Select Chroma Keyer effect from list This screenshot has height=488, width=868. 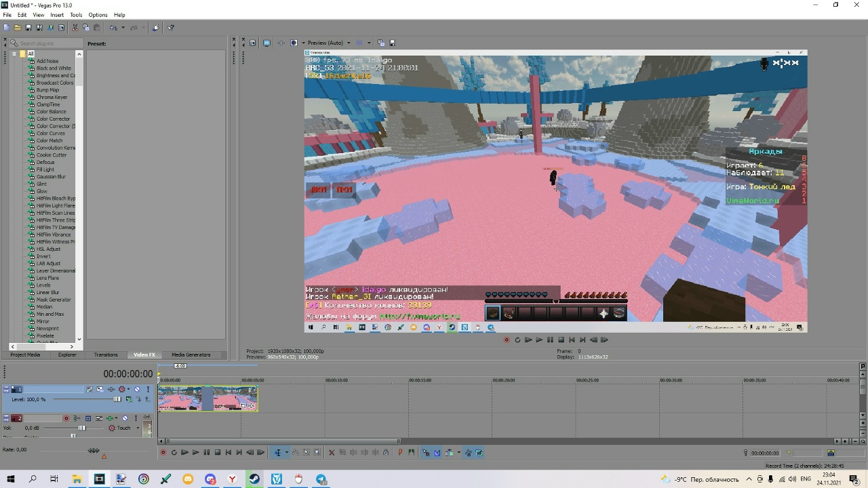[x=52, y=97]
